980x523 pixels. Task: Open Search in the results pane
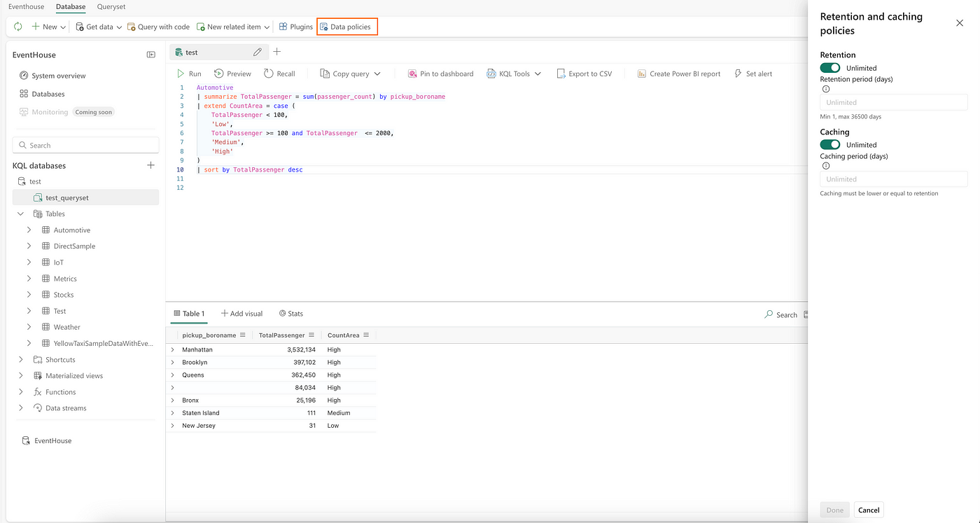tap(781, 314)
